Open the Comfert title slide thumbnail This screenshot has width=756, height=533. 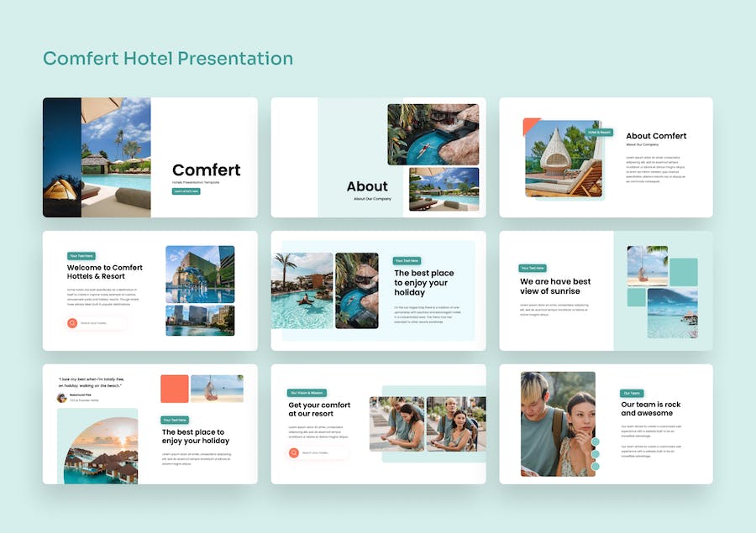150,157
